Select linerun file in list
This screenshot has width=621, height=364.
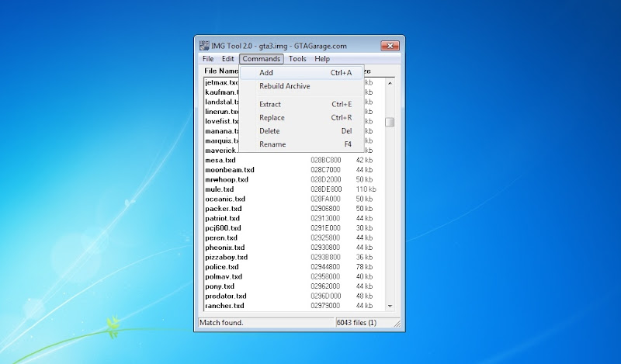[x=222, y=112]
